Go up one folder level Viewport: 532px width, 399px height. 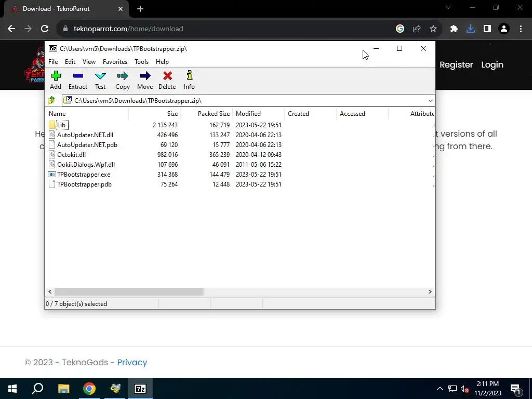click(51, 100)
